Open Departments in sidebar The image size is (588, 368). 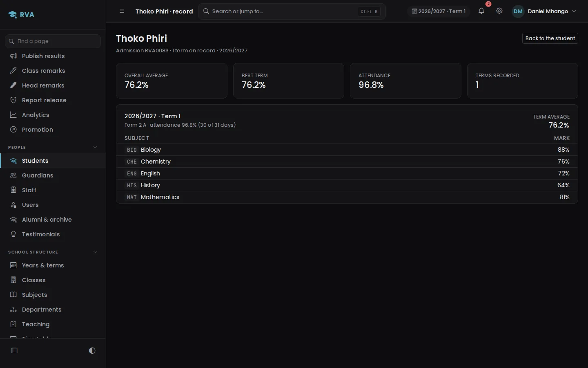coord(53,310)
